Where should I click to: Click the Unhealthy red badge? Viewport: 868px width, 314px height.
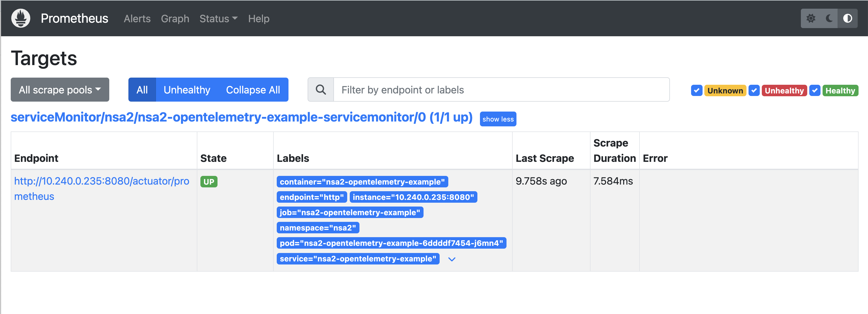pyautogui.click(x=784, y=91)
